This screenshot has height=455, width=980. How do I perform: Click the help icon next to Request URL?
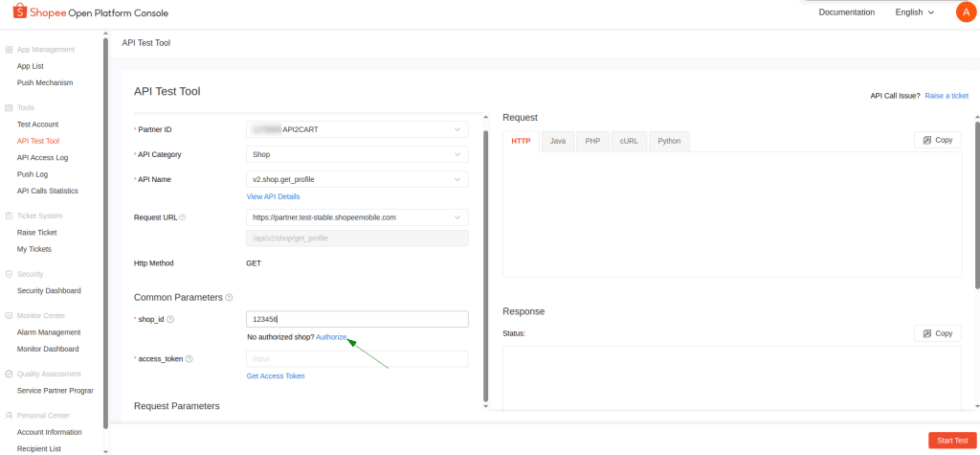tap(183, 217)
